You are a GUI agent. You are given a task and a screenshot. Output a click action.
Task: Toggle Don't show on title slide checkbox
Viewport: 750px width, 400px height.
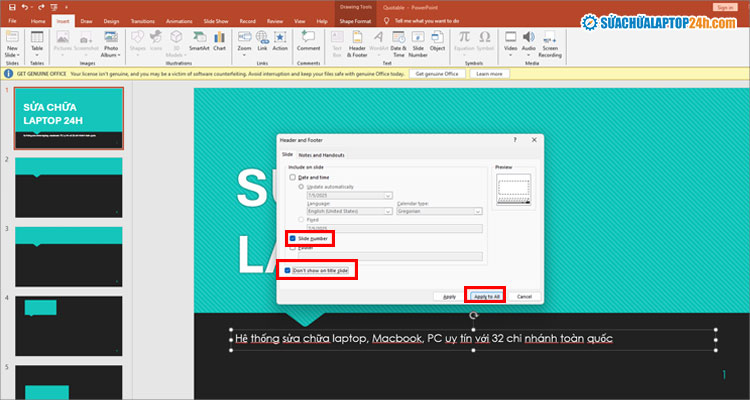[x=287, y=270]
